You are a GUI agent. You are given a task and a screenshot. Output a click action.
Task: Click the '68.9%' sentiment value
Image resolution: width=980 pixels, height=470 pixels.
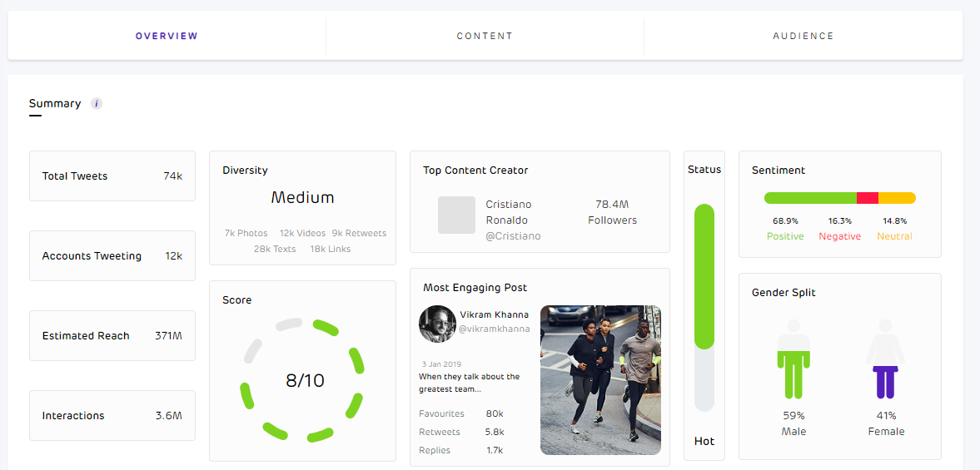(x=786, y=221)
